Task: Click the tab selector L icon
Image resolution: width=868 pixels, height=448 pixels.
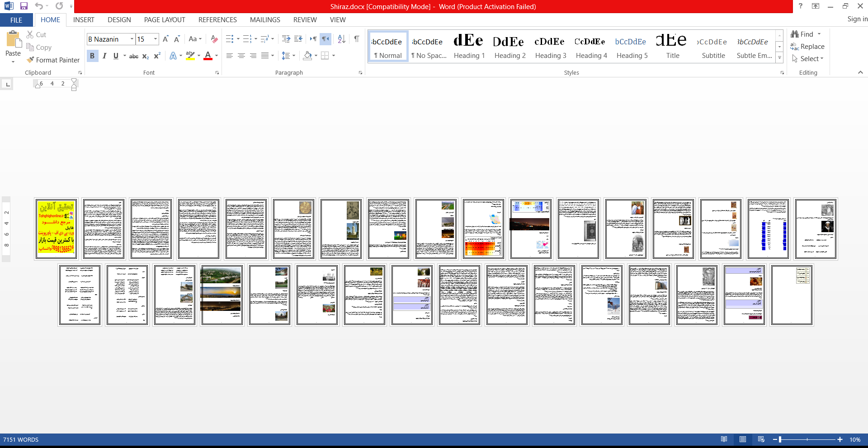Action: [x=8, y=84]
